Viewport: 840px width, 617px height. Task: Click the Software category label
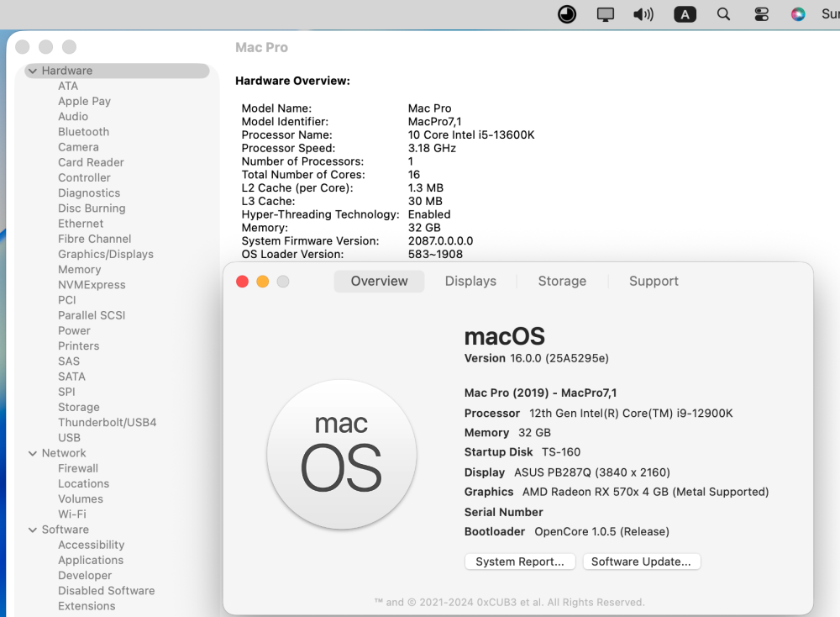pos(66,530)
